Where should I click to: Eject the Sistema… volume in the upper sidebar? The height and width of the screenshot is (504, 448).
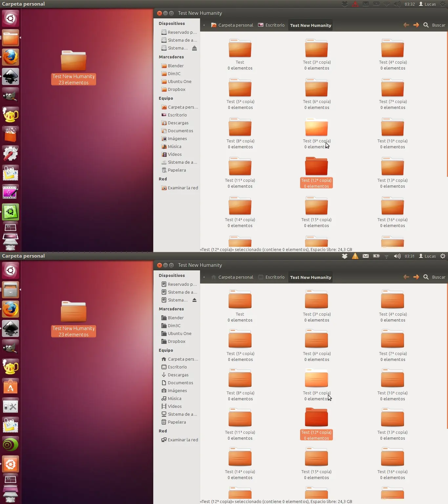coord(194,48)
